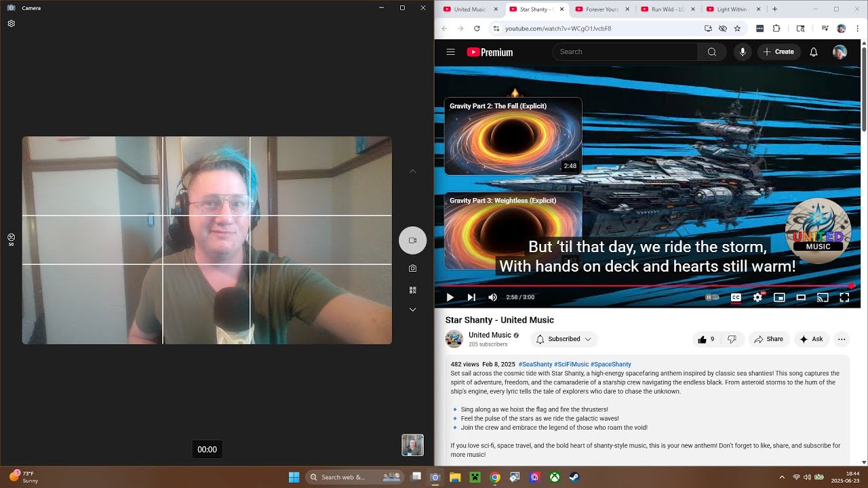The width and height of the screenshot is (868, 488).
Task: Expand the Subscribed notification dropdown
Action: tap(564, 339)
